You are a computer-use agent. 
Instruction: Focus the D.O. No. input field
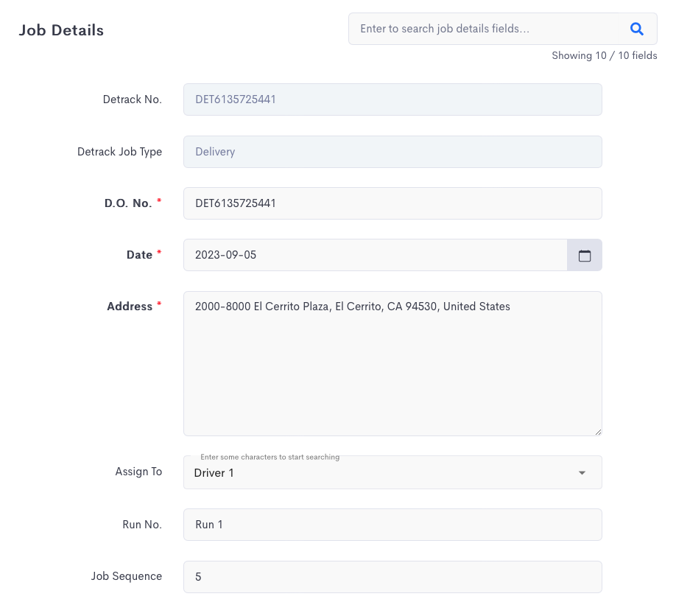tap(392, 203)
